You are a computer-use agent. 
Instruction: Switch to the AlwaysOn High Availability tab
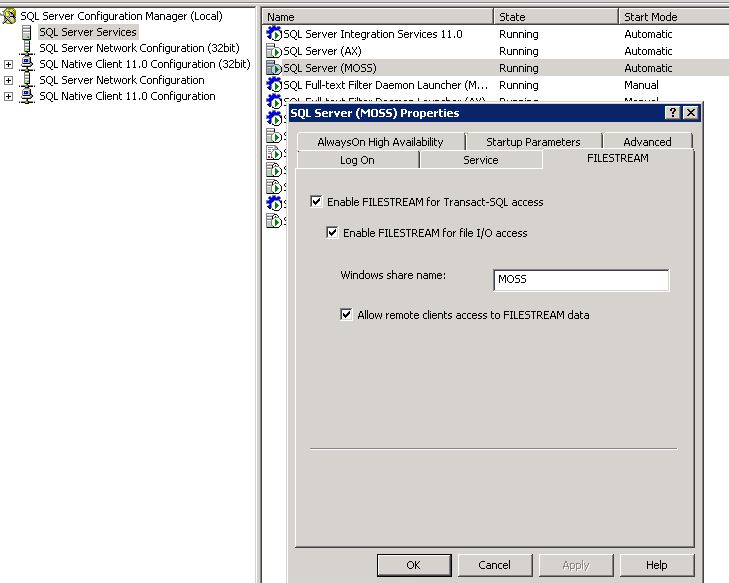point(380,142)
